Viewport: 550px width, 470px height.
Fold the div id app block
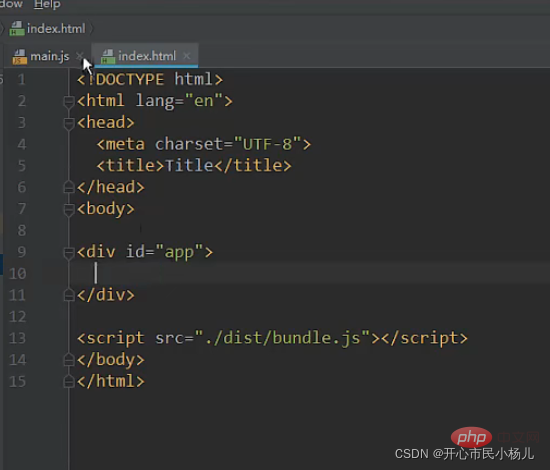tap(69, 253)
